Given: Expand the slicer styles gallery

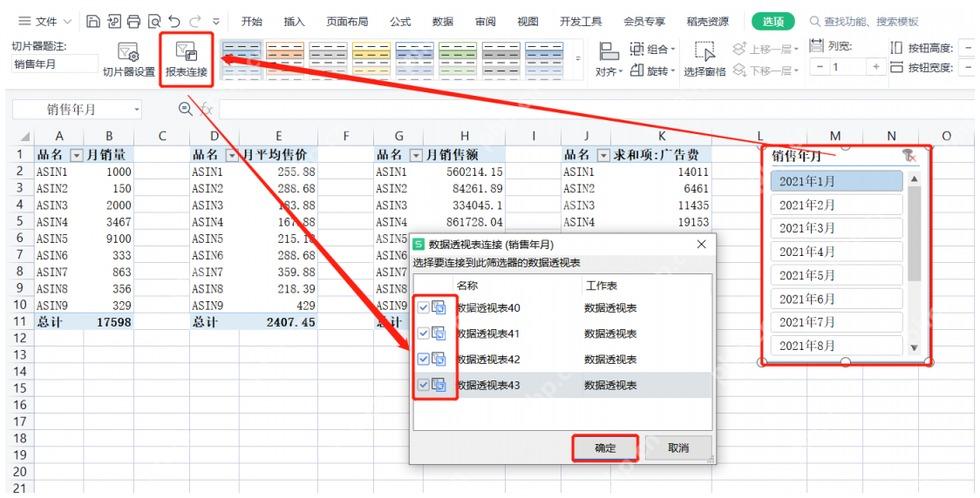Looking at the screenshot, I should (578, 59).
